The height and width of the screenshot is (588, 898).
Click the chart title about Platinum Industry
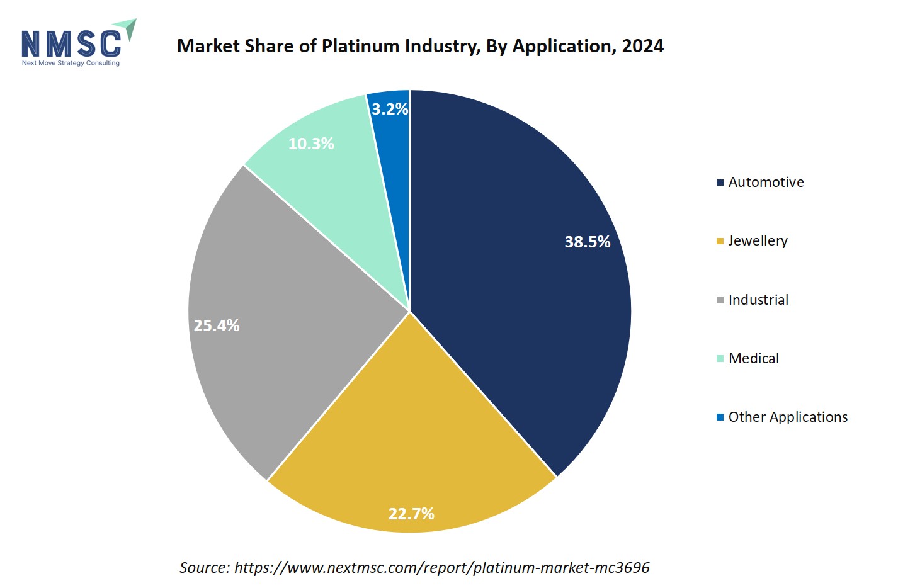(420, 46)
